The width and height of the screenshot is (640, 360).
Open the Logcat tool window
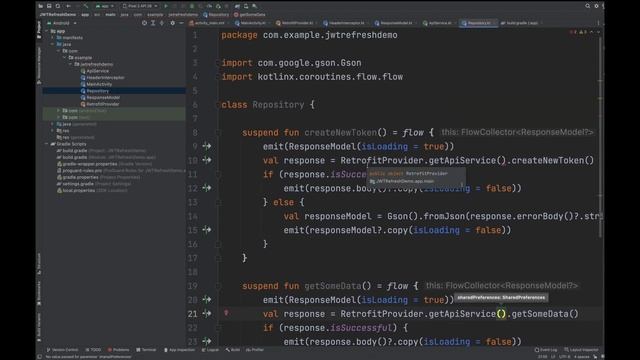(211, 350)
